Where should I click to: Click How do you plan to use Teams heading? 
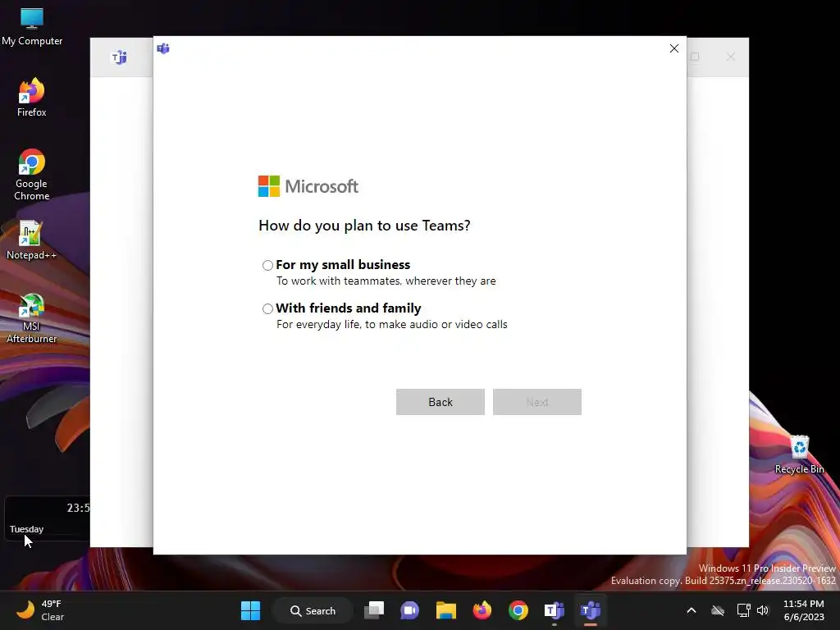tap(364, 226)
